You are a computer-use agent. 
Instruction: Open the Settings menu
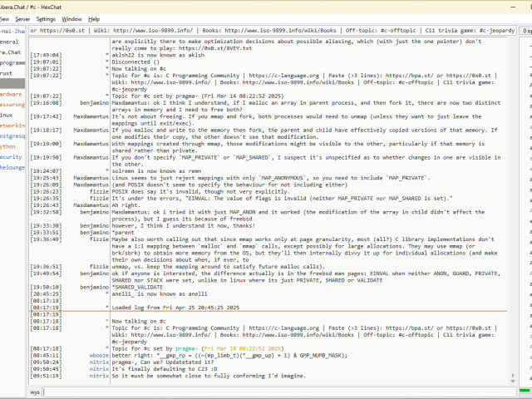coord(46,18)
